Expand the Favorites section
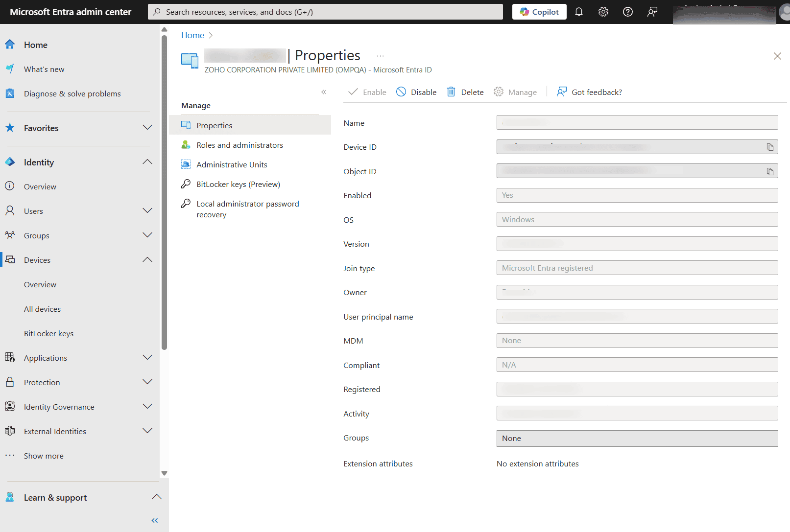The width and height of the screenshot is (790, 532). pyautogui.click(x=147, y=128)
